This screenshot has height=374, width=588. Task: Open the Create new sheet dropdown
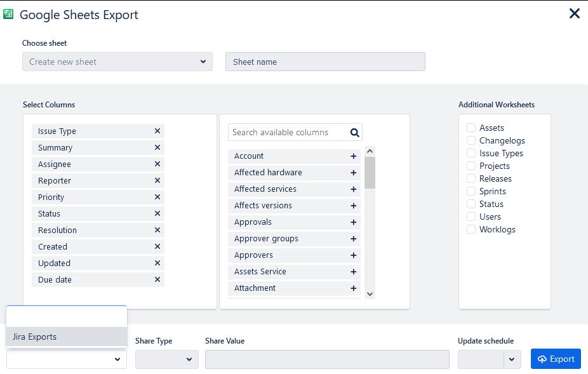[x=117, y=62]
